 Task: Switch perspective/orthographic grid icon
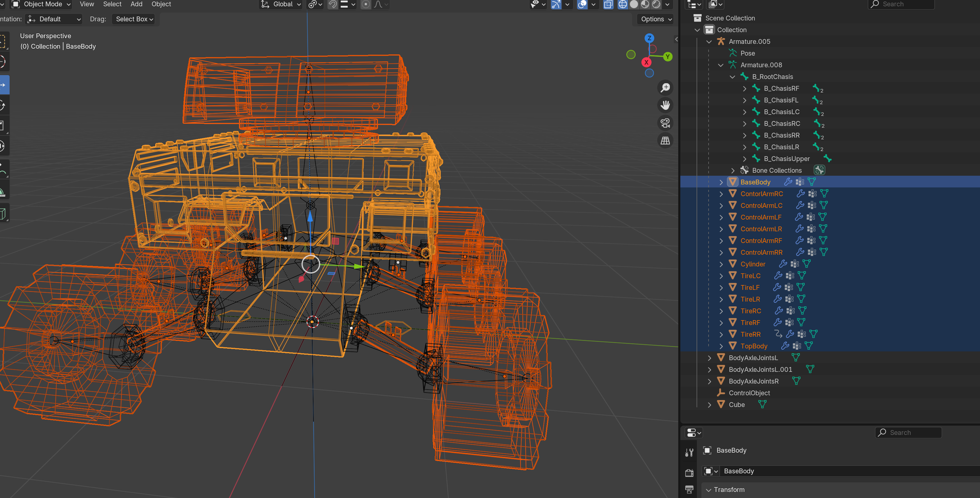click(x=665, y=140)
